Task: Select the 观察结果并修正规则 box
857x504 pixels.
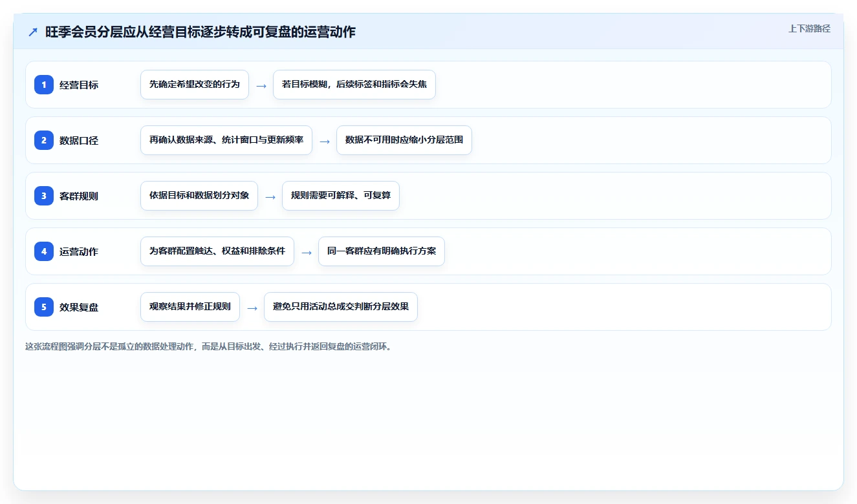Action: (190, 307)
